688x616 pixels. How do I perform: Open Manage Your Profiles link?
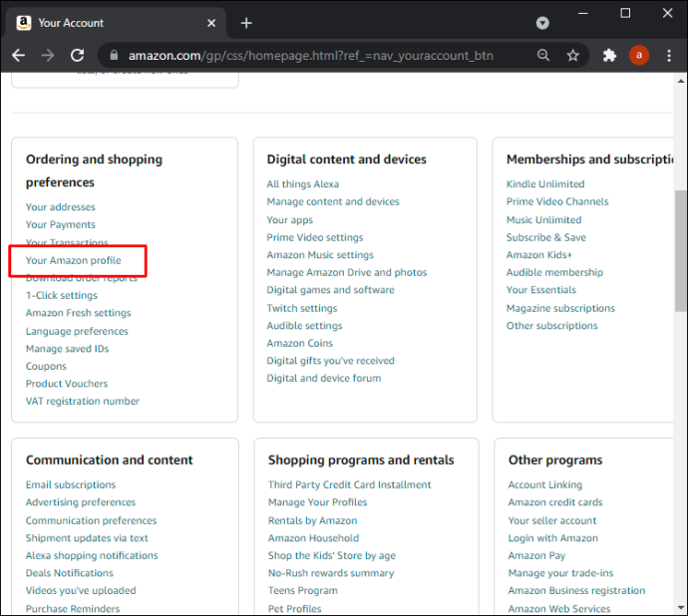(318, 502)
